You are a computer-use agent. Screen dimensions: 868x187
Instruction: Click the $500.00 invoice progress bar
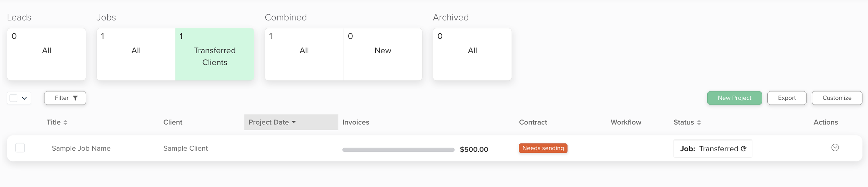click(398, 150)
